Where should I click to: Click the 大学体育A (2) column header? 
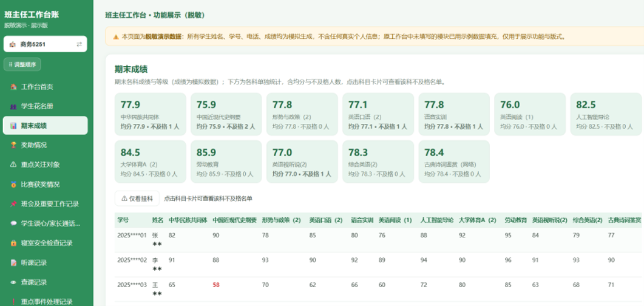coord(477,220)
